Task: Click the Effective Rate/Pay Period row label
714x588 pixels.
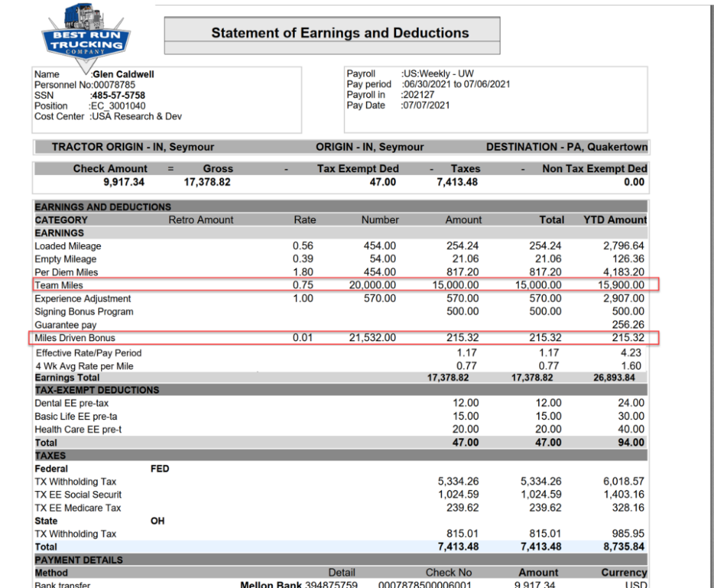Action: [x=89, y=353]
